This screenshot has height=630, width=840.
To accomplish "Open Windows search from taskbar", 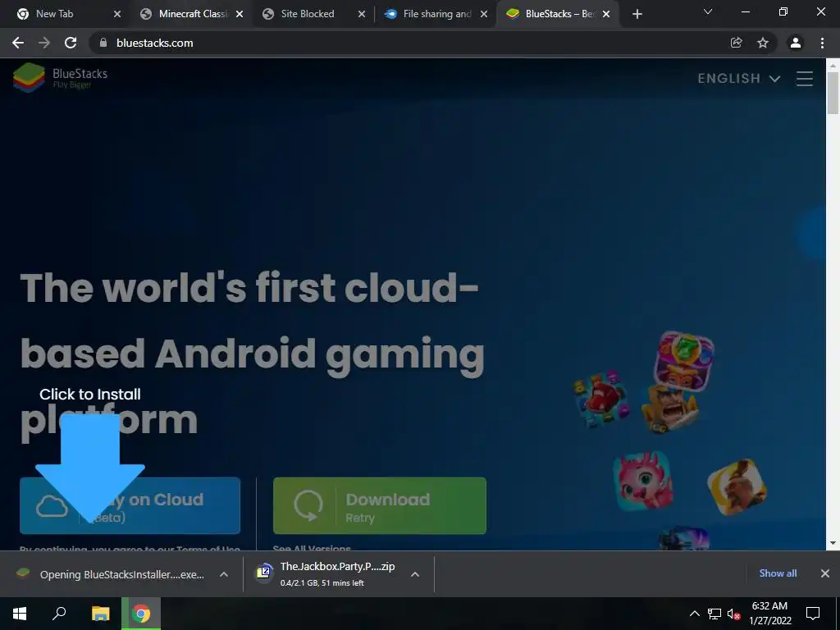I will click(59, 614).
